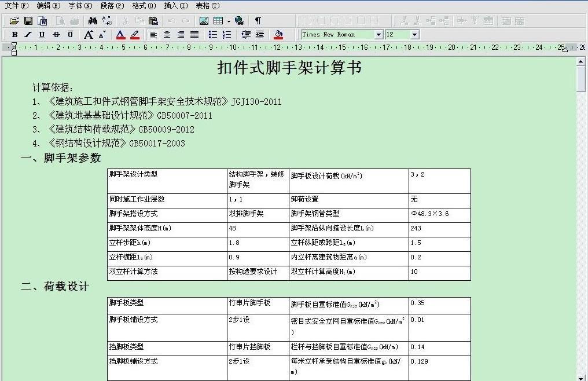This screenshot has width=588, height=381.
Task: Expand the insert table dropdown arrow
Action: coord(229,21)
